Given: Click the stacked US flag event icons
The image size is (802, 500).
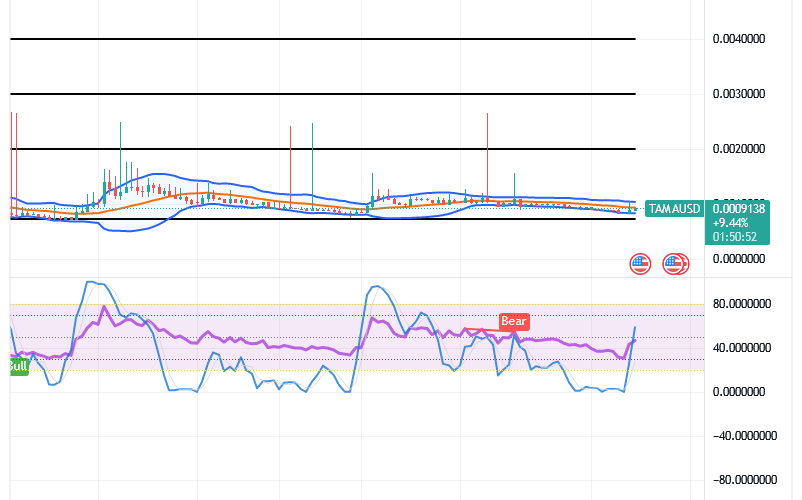Looking at the screenshot, I should (x=675, y=264).
